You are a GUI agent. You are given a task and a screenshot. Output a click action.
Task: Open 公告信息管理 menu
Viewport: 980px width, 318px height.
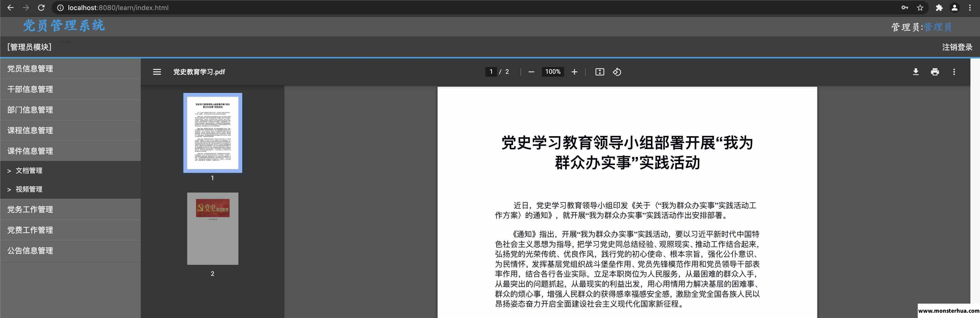click(x=70, y=250)
